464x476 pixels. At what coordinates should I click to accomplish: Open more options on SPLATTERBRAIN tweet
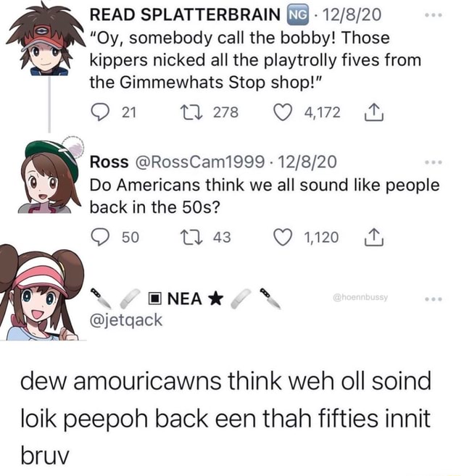pyautogui.click(x=434, y=15)
